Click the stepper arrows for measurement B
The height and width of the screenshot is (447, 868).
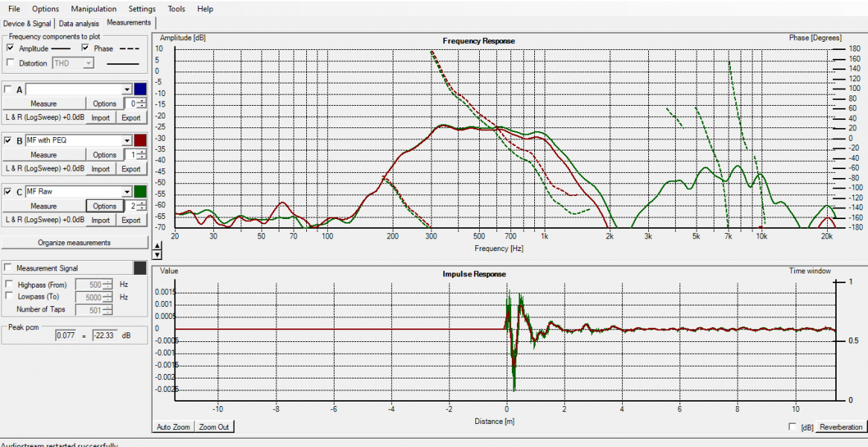click(142, 155)
